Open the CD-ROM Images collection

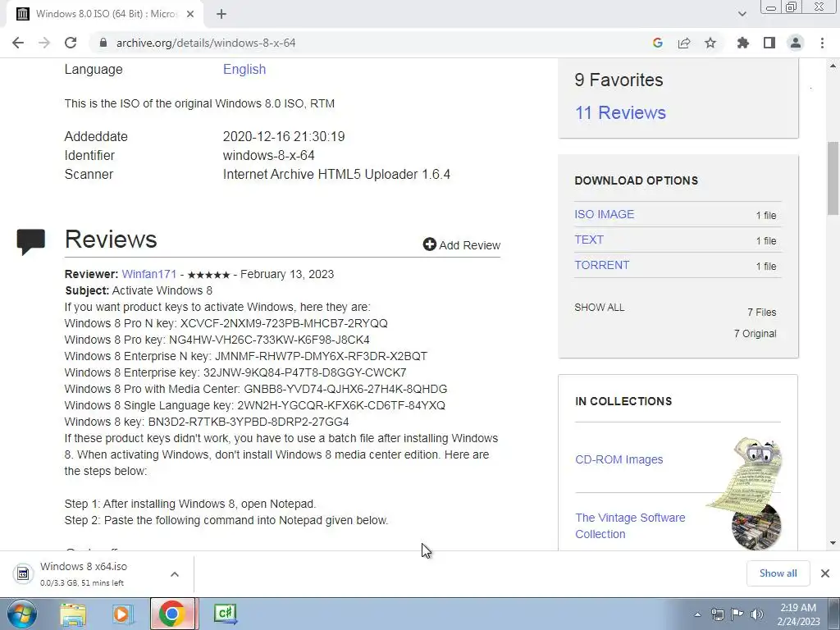coord(619,459)
